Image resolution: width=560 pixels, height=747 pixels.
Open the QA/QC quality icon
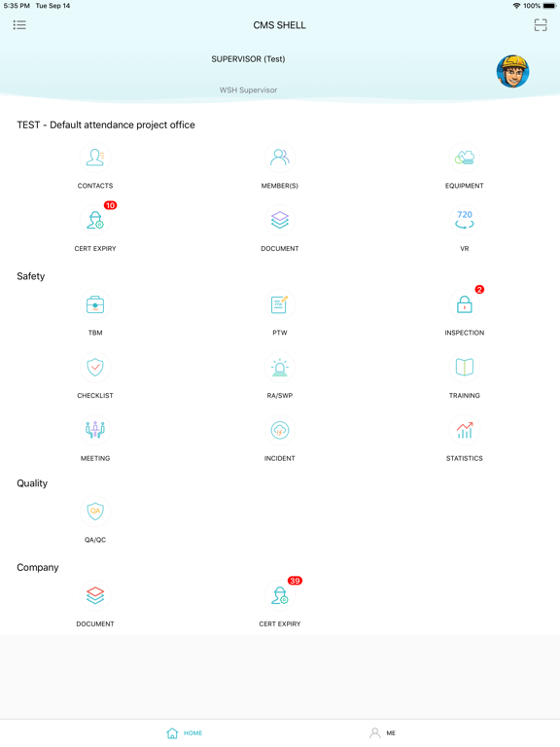pyautogui.click(x=95, y=512)
